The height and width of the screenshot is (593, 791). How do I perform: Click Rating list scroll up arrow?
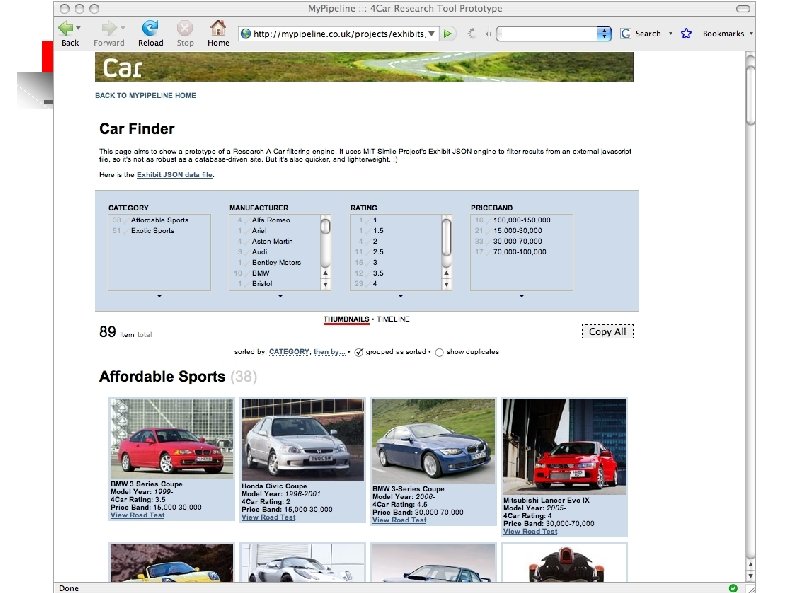pos(446,273)
